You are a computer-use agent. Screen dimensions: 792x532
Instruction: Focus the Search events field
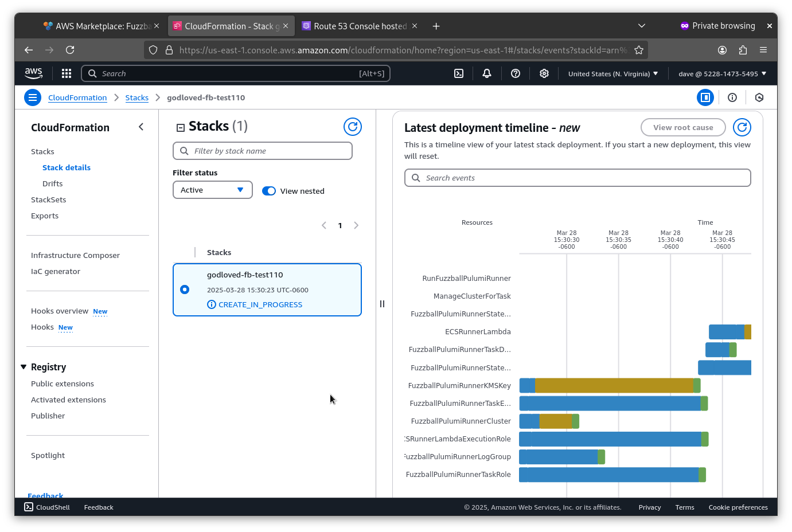pyautogui.click(x=578, y=178)
